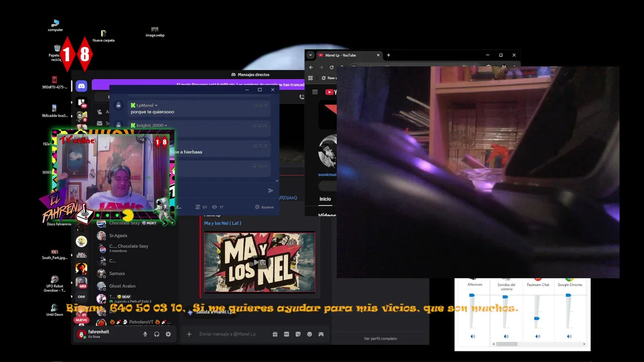Viewport: 644px width, 362px height.
Task: Open the emoji picker in Discord
Action: pyautogui.click(x=309, y=334)
